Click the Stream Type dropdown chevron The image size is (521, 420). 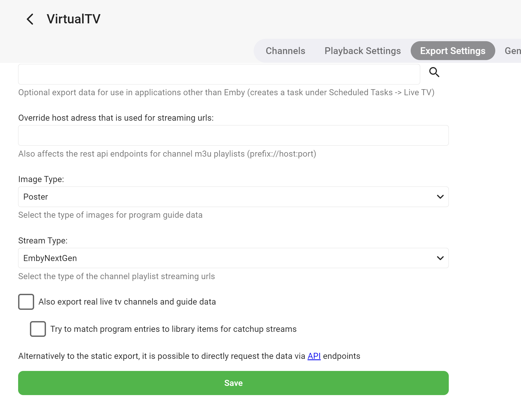tap(440, 258)
